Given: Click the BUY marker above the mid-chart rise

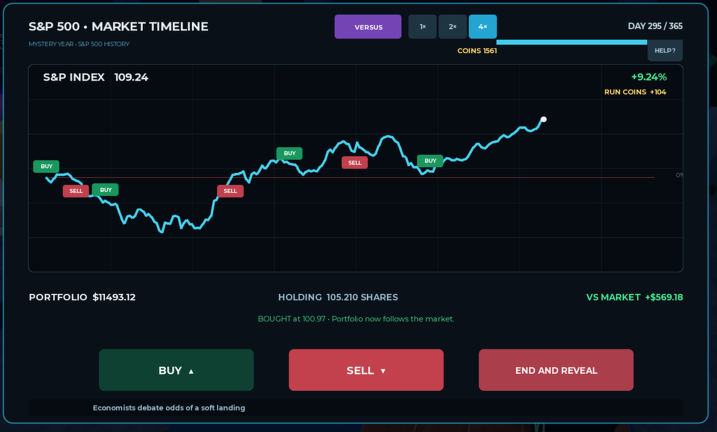Looking at the screenshot, I should click(289, 153).
